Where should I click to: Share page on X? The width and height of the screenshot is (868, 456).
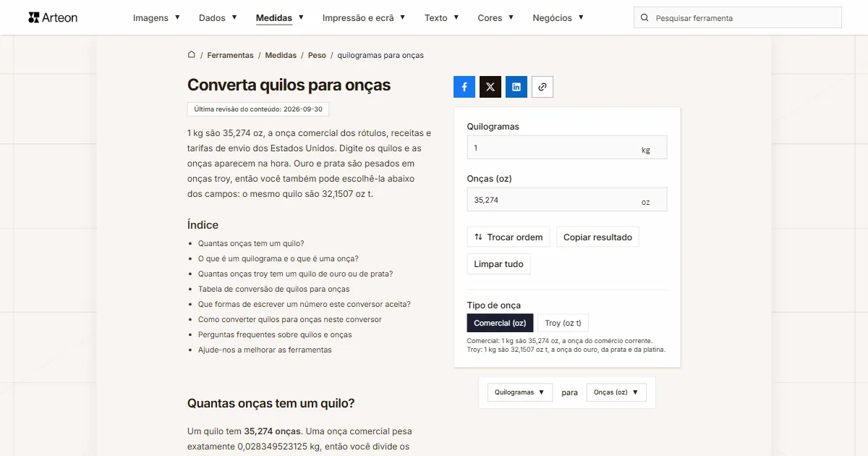pyautogui.click(x=490, y=87)
